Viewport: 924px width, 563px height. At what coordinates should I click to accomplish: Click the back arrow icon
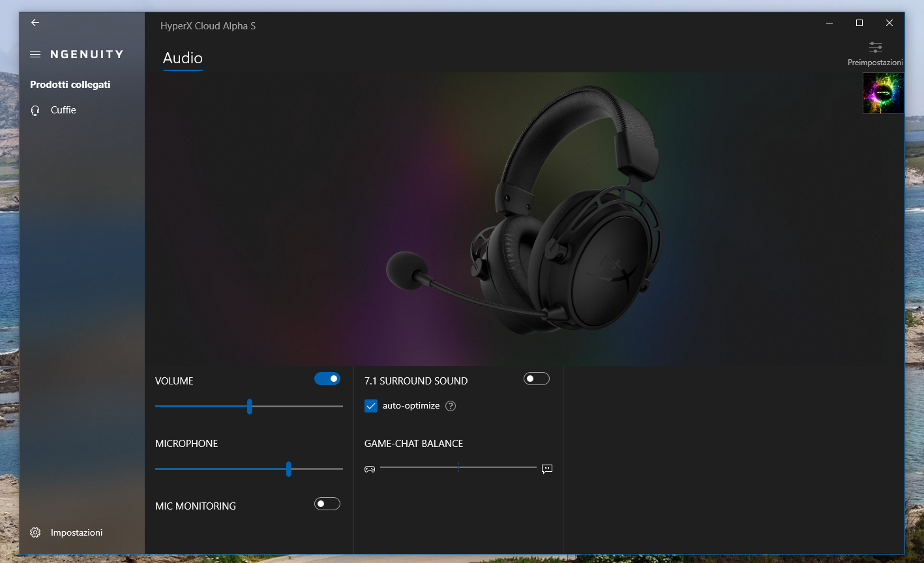tap(35, 23)
